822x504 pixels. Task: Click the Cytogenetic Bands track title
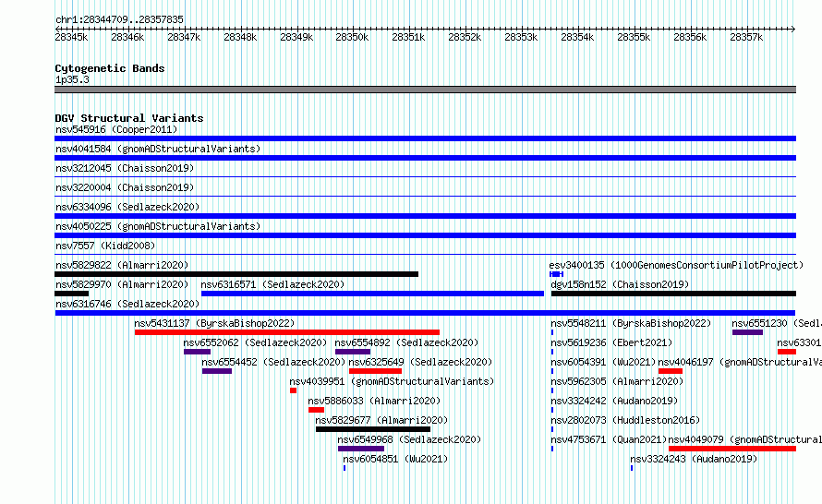110,68
